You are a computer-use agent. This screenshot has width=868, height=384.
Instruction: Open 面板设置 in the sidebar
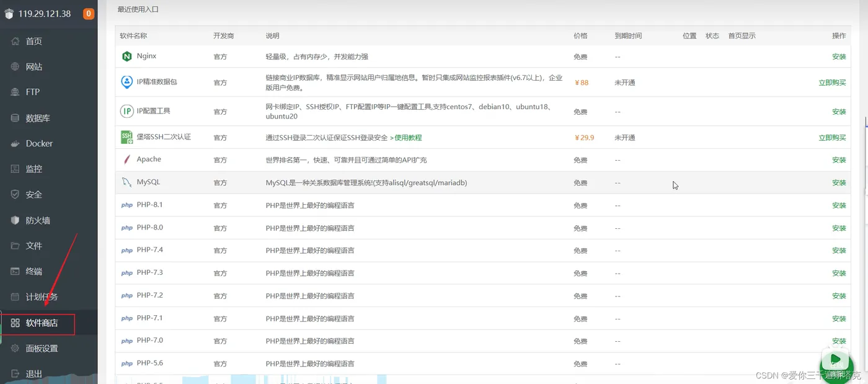(49, 348)
